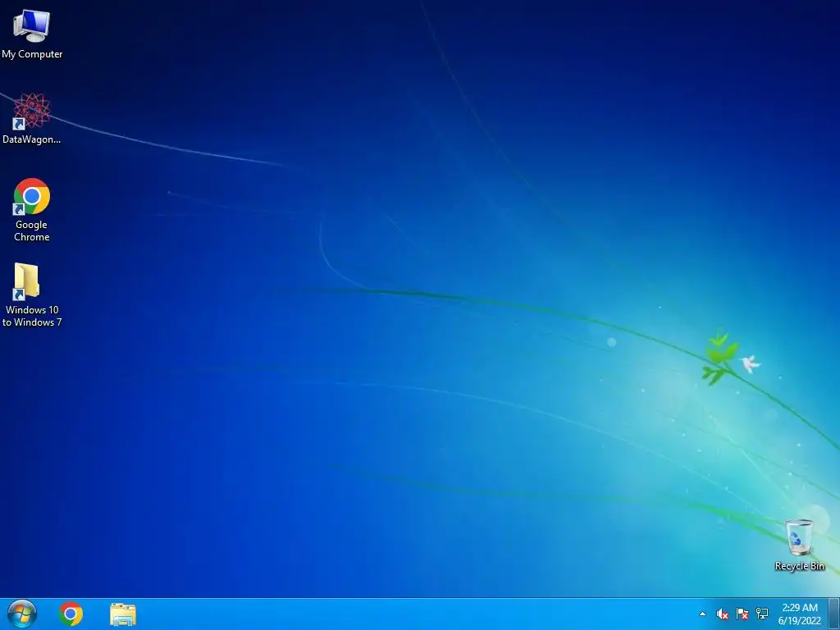This screenshot has width=840, height=630.
Task: Click the network tray icon
Action: click(x=762, y=614)
